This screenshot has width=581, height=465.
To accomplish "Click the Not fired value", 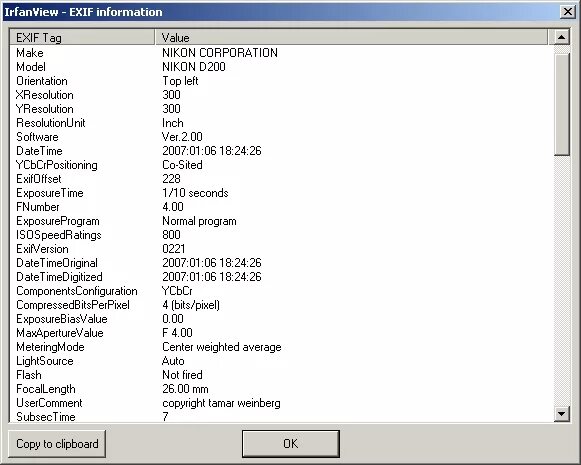I will pyautogui.click(x=182, y=375).
